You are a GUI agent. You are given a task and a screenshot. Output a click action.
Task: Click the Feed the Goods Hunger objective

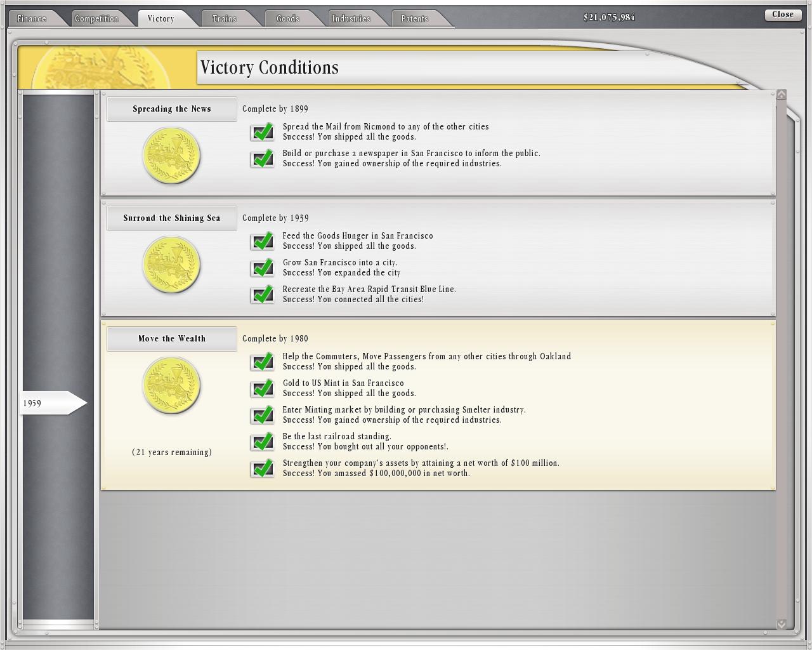pos(358,236)
